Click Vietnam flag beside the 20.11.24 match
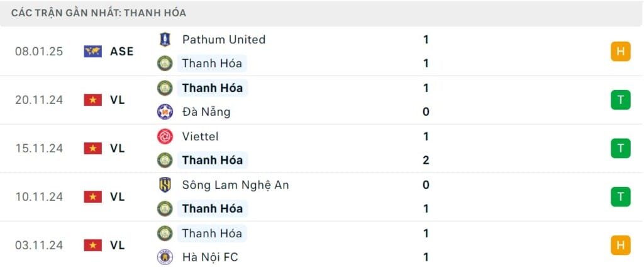The image size is (644, 267). click(92, 100)
